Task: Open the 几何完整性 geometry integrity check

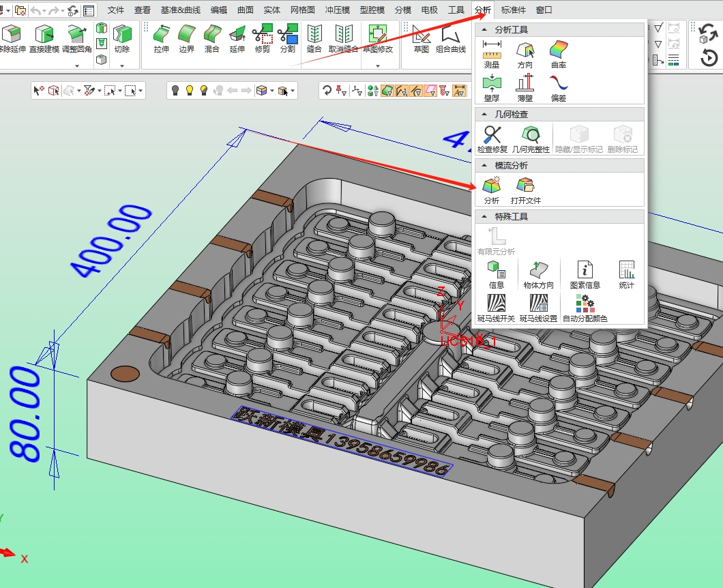Action: (531, 139)
